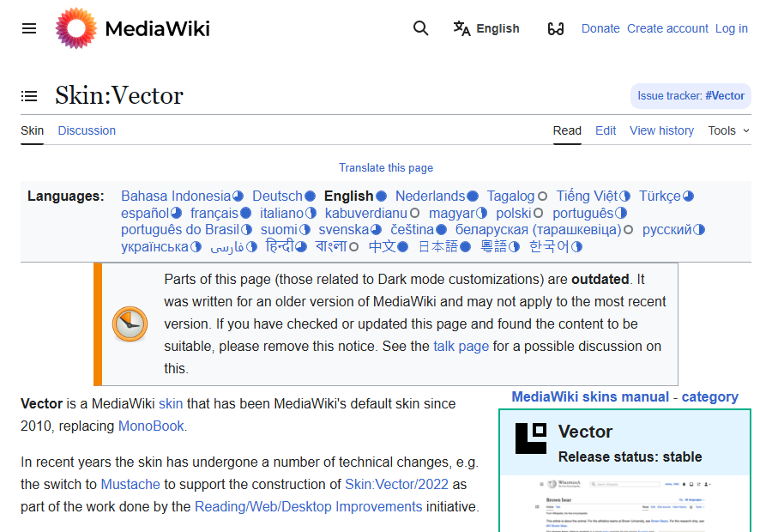Select українська language link
The height and width of the screenshot is (532, 772).
pyautogui.click(x=154, y=246)
